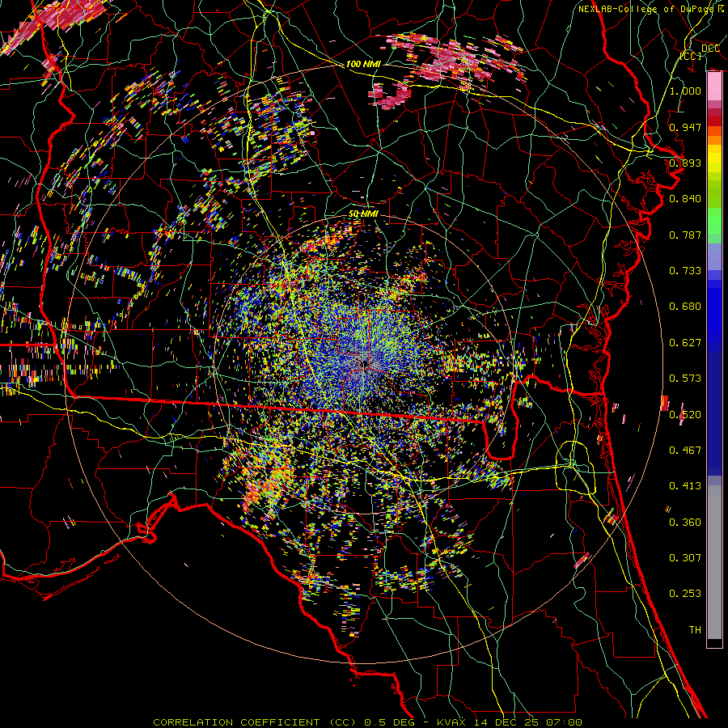Click the lavender segment of color bar
The height and width of the screenshot is (728, 728).
coord(714,258)
